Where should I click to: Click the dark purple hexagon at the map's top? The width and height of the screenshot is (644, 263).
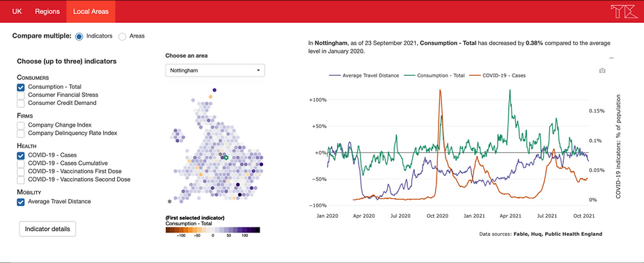214,90
